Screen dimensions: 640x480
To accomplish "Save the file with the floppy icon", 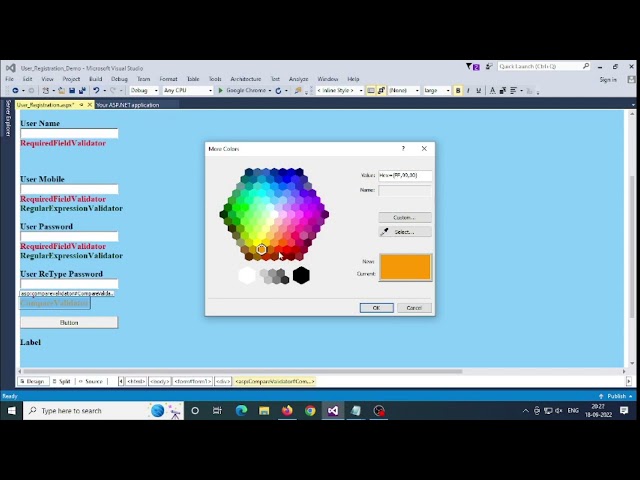I will (x=72, y=91).
